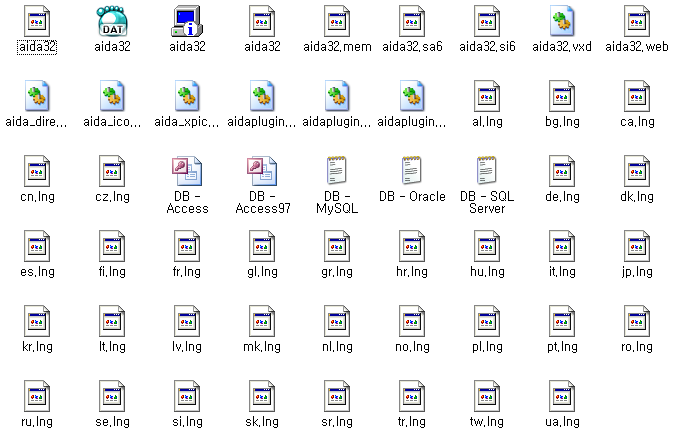Select the si.lng file name
The image size is (688, 448).
(187, 422)
